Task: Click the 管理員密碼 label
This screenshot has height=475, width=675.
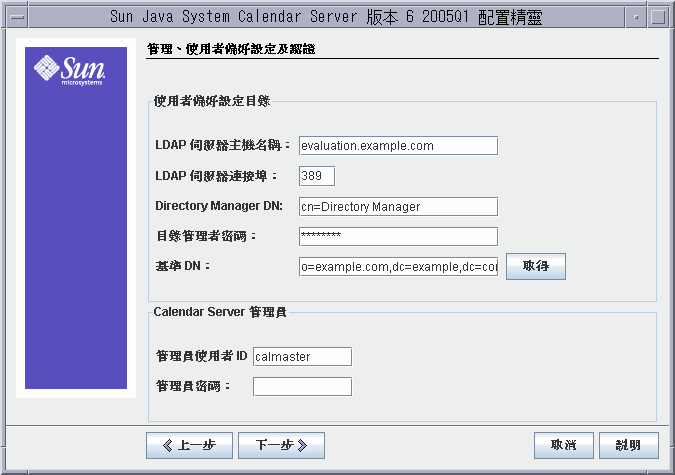Action: 193,386
